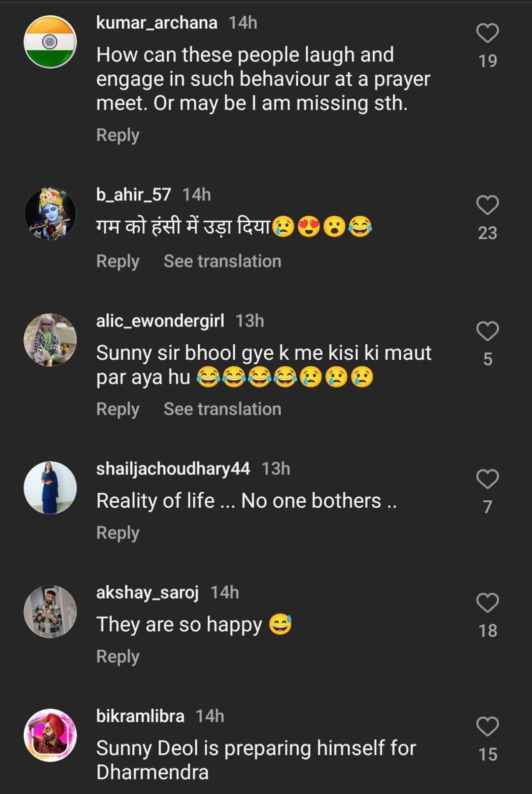Like b_ahir_57's comment with the heart
This screenshot has height=794, width=532.
tap(487, 205)
